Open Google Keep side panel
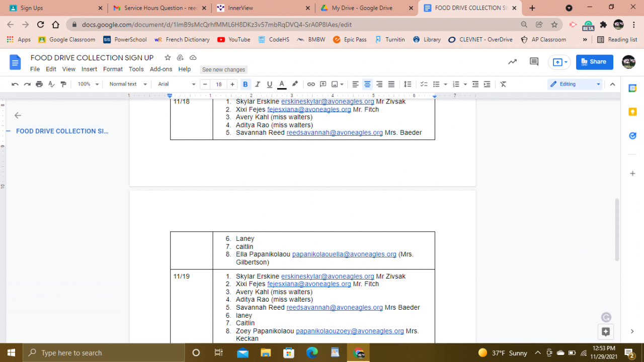 pos(632,112)
